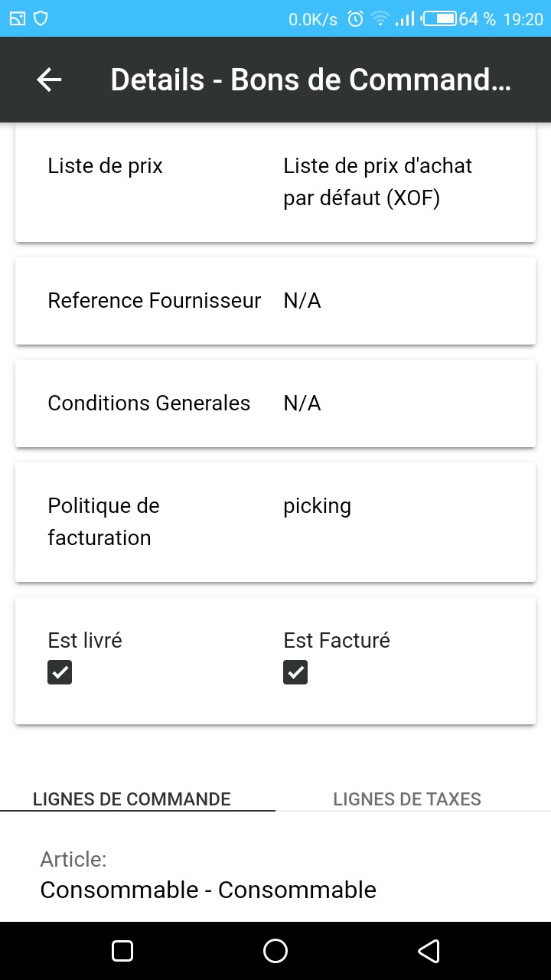Image resolution: width=551 pixels, height=980 pixels.
Task: Switch to Lignes de Taxes tab
Action: click(407, 799)
